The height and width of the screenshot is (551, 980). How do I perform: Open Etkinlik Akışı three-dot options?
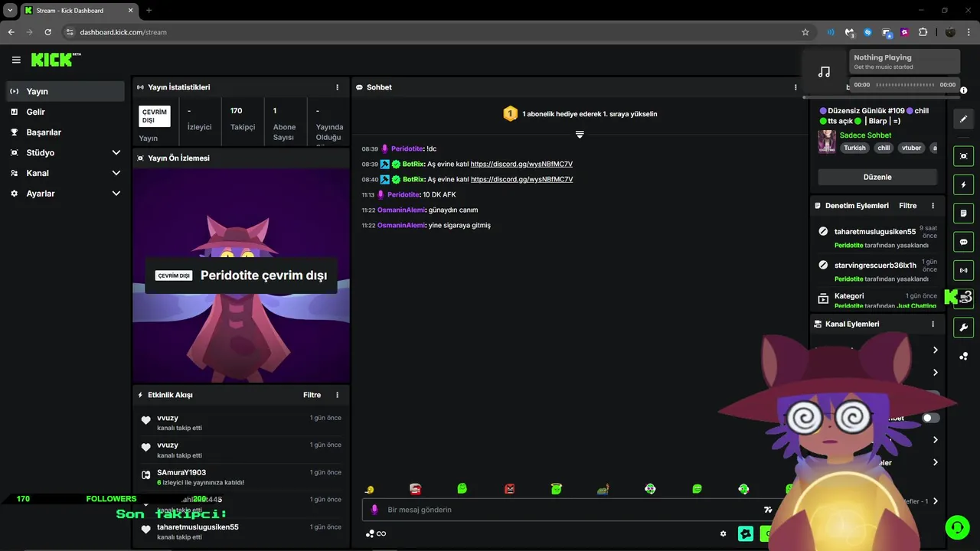(x=337, y=395)
